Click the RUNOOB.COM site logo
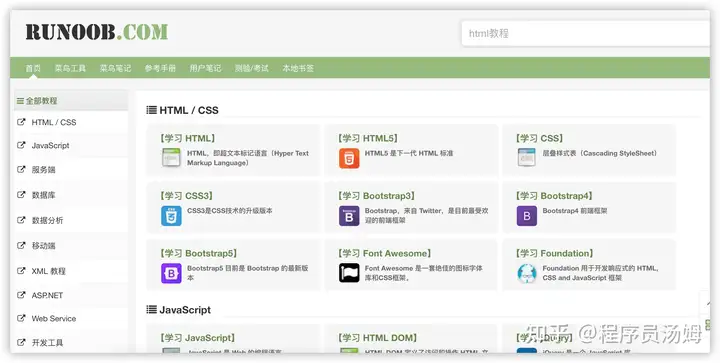720x363 pixels. (97, 32)
